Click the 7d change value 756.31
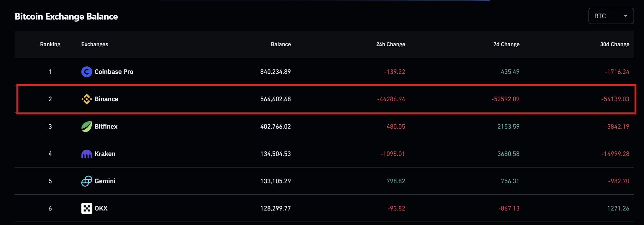644x225 pixels. tap(510, 181)
